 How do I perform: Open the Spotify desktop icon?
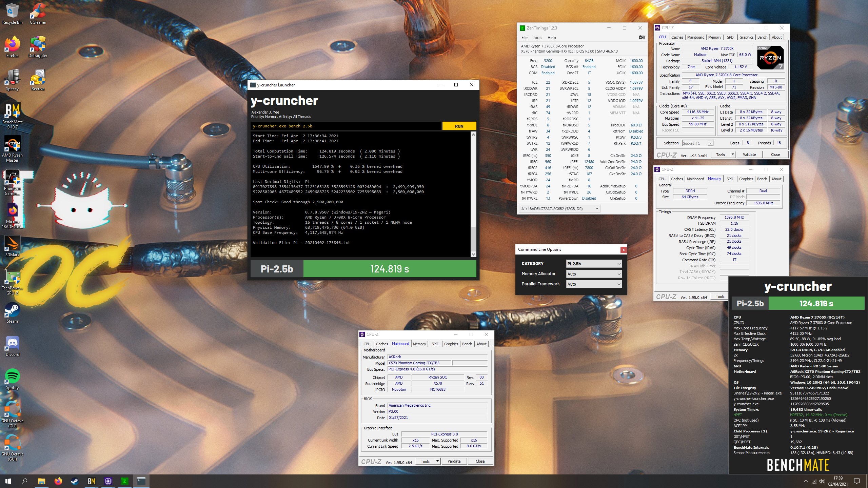12,379
